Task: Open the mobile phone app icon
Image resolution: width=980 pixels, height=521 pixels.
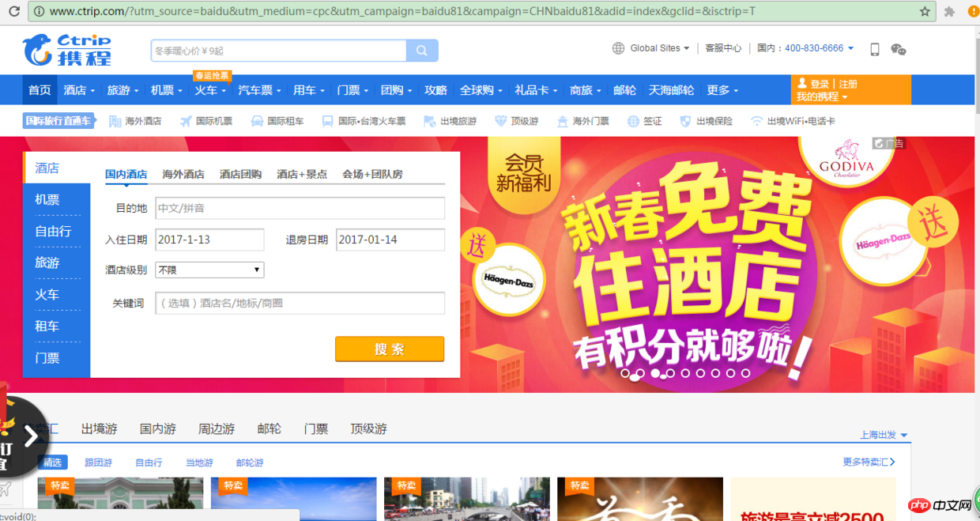Action: 875,49
